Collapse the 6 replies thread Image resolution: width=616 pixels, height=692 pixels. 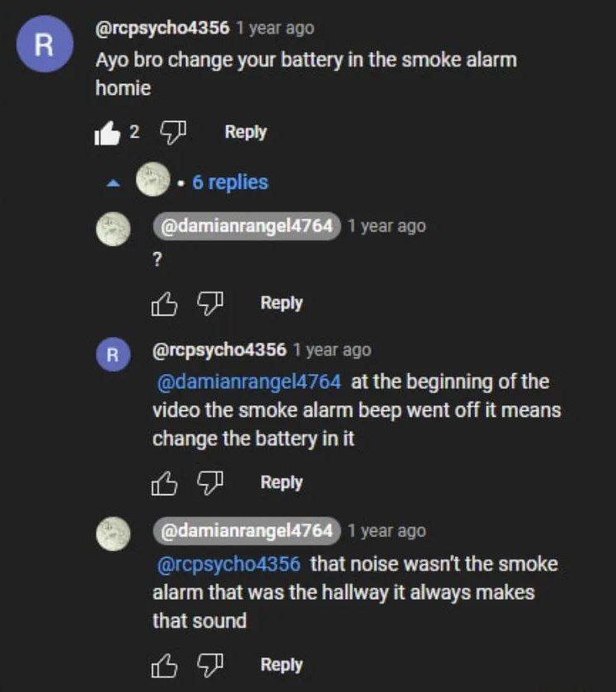[x=230, y=182]
